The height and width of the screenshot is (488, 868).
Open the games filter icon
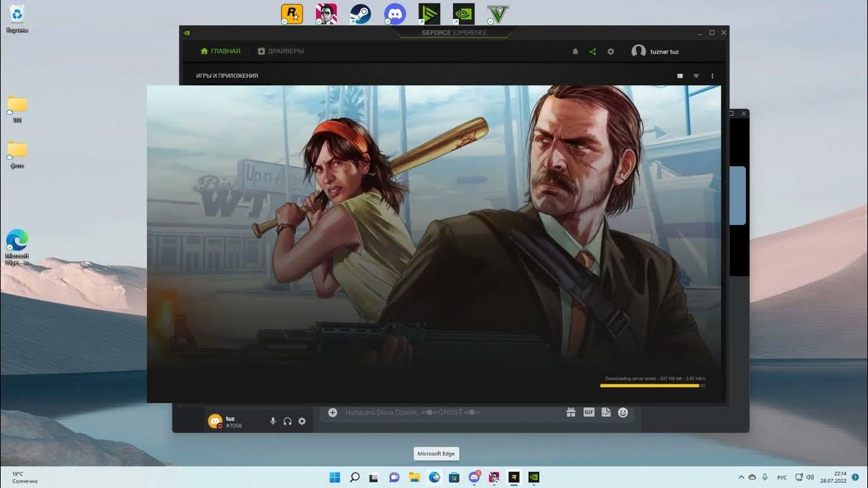696,76
